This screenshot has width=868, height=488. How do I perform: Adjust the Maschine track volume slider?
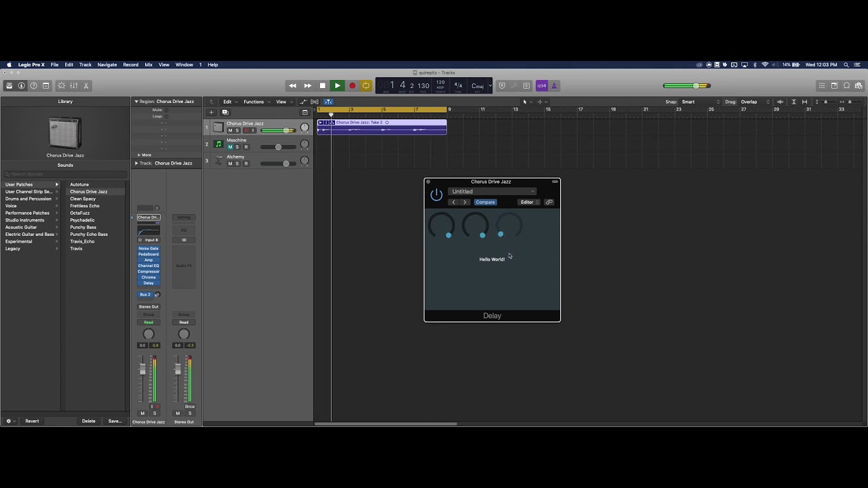click(278, 147)
